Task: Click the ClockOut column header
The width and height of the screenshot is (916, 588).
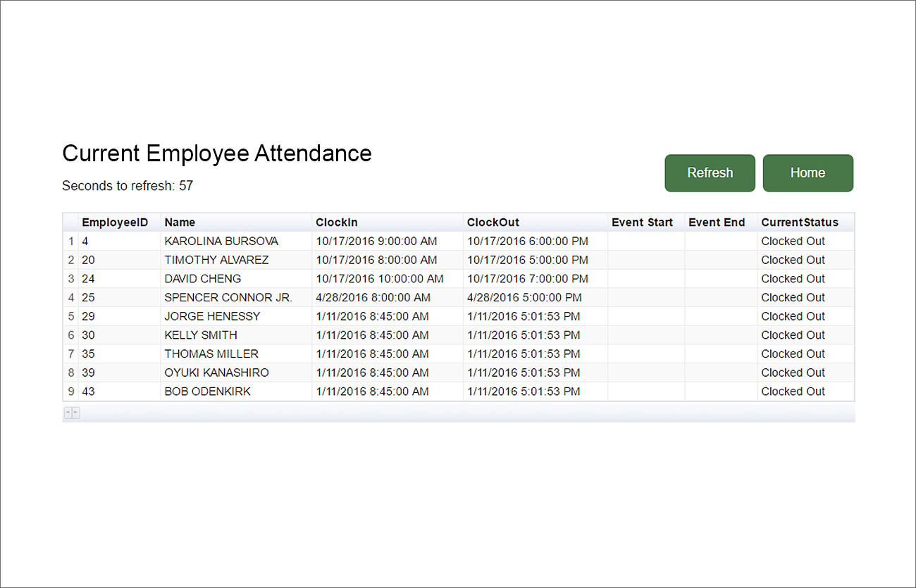Action: pos(536,223)
